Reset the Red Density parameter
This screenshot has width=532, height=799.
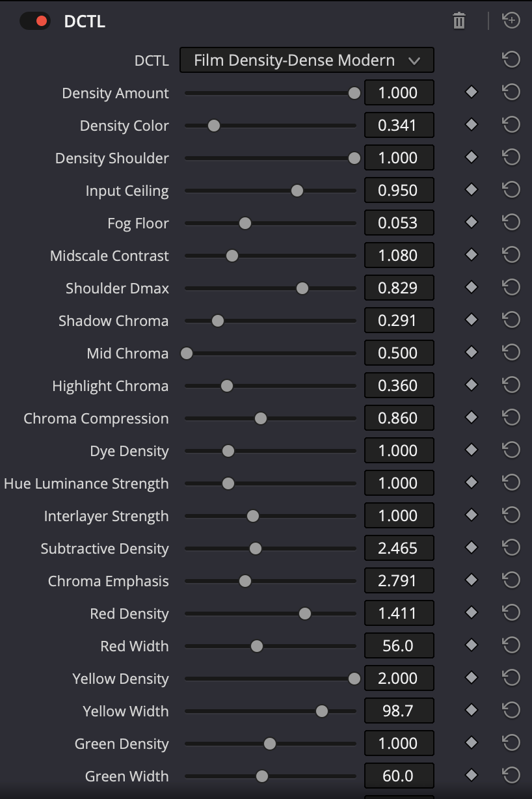tap(511, 613)
